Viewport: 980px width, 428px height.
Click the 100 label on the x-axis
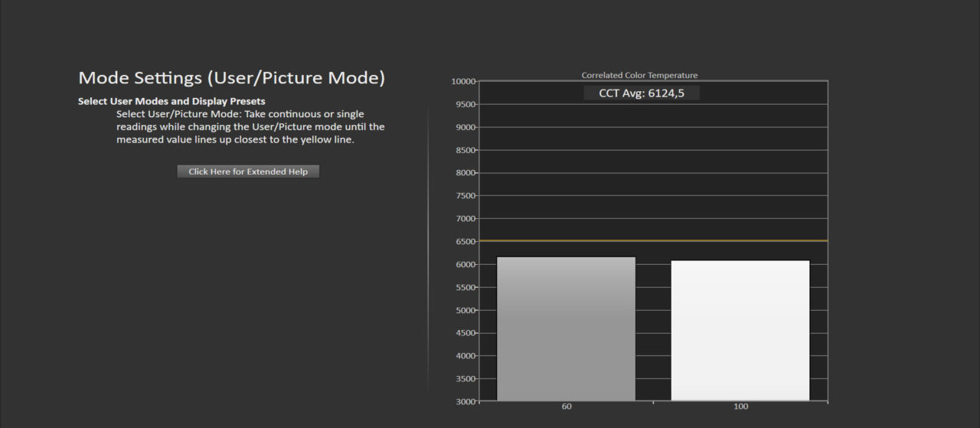coord(740,407)
